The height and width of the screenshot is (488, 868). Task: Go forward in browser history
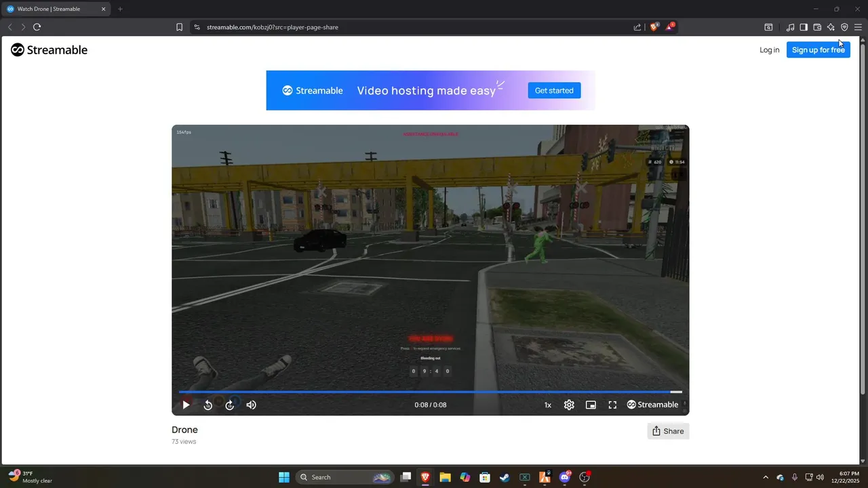click(x=23, y=27)
